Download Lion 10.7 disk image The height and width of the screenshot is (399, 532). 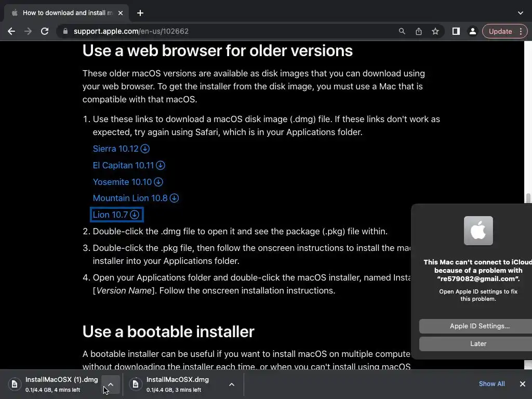[116, 215]
